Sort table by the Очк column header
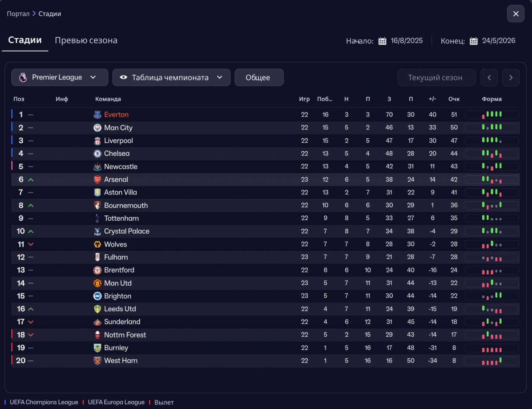The image size is (532, 409). (x=454, y=99)
